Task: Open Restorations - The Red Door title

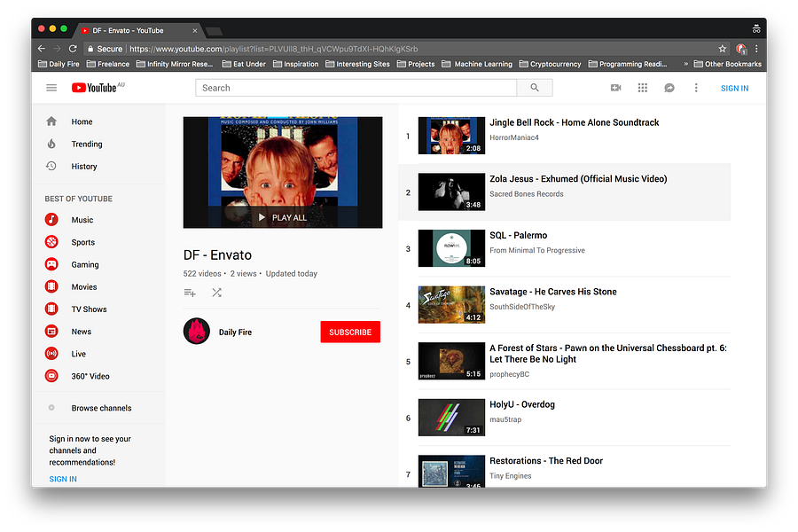Action: tap(546, 461)
